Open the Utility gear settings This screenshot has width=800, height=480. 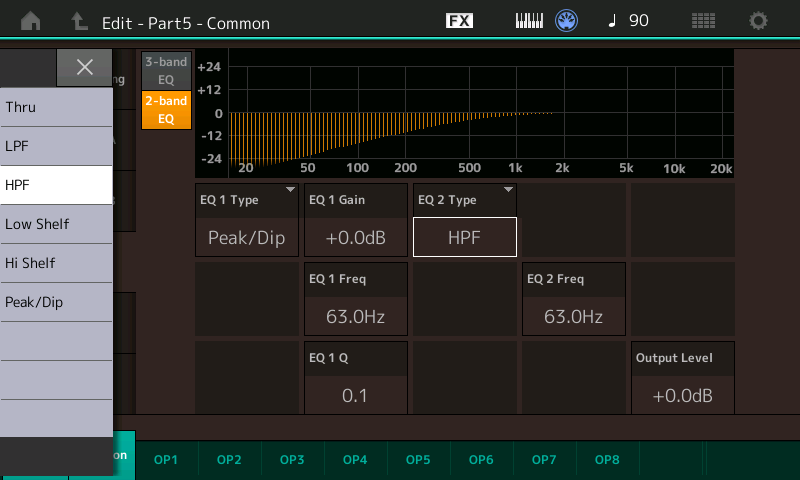click(x=759, y=21)
